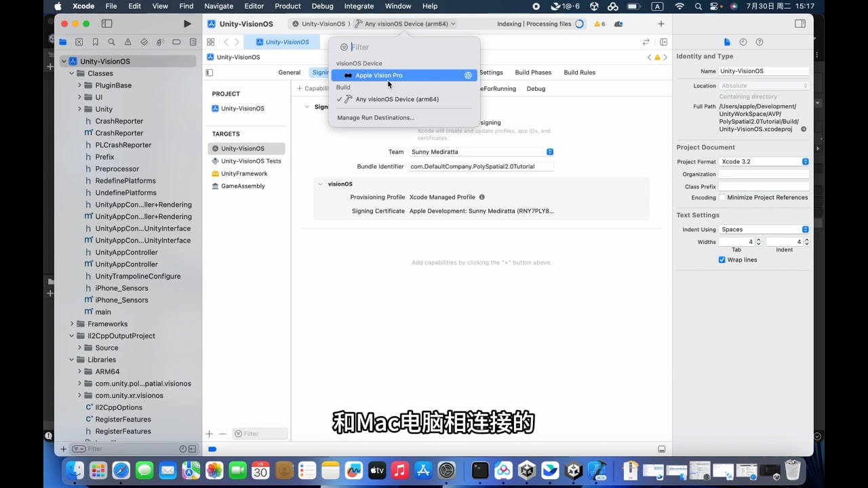868x488 pixels.
Task: Switch to the General tab
Action: pos(289,73)
